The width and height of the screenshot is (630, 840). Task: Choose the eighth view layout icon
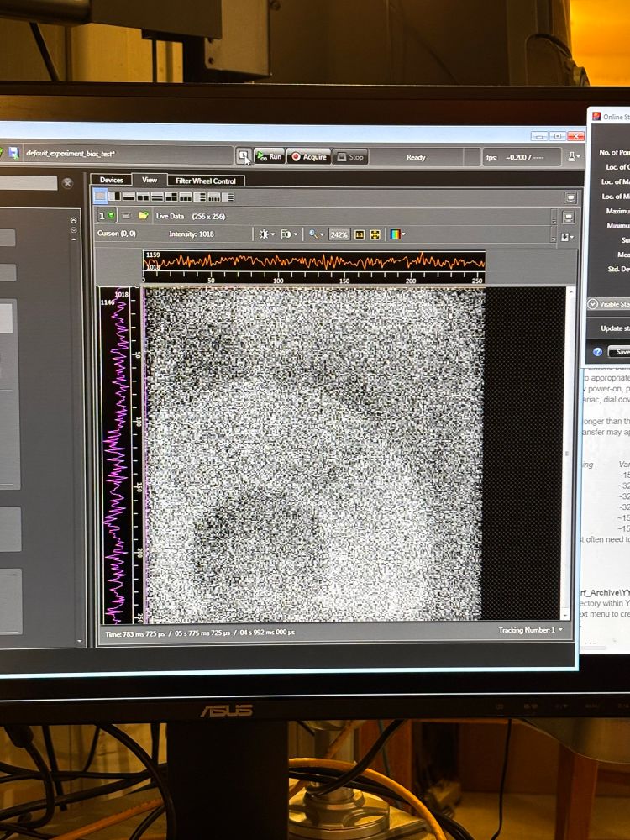click(x=200, y=197)
